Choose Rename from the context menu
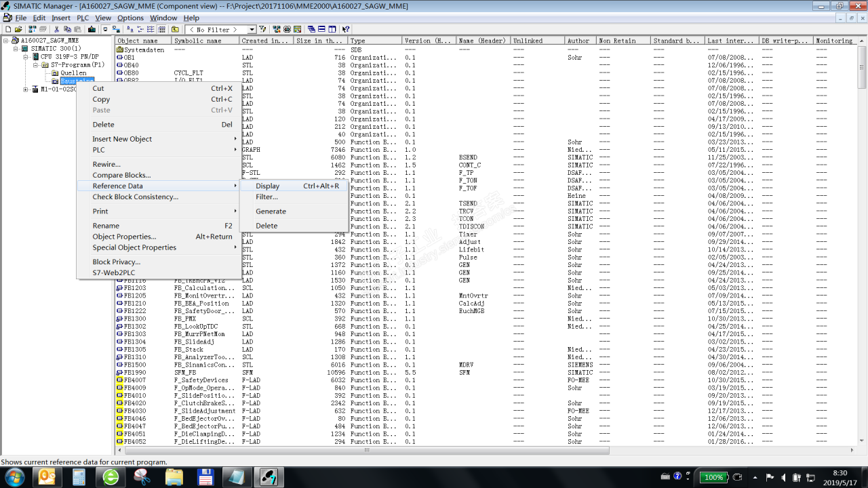Viewport: 868px width, 488px height. (x=159, y=226)
